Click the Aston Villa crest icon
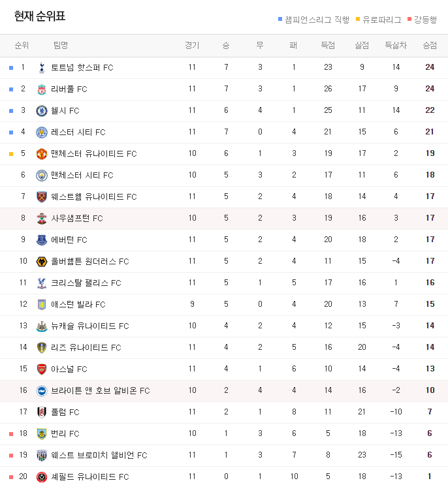Image resolution: width=448 pixels, height=500 pixels. pos(42,305)
